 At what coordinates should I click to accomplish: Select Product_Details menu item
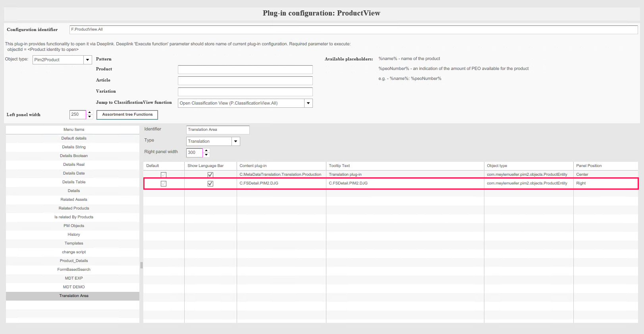pos(74,261)
